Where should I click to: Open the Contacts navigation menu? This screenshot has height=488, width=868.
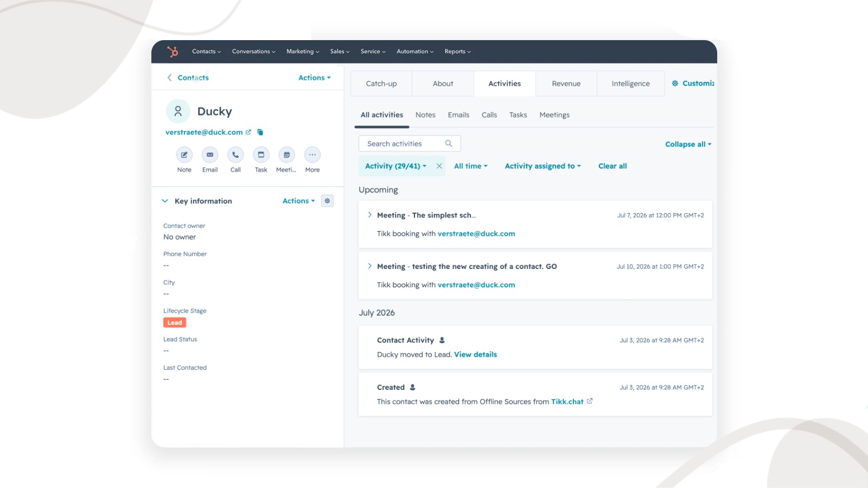coord(207,52)
